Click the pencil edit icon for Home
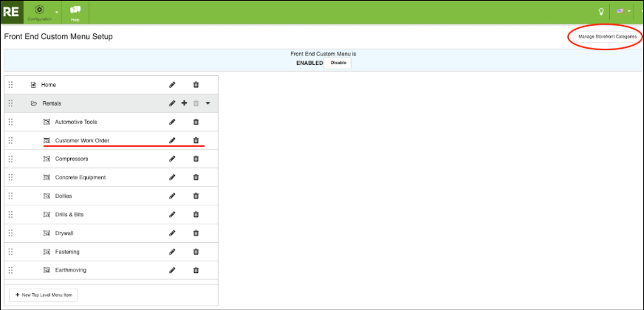Screen dimensions: 644x310 (172, 85)
